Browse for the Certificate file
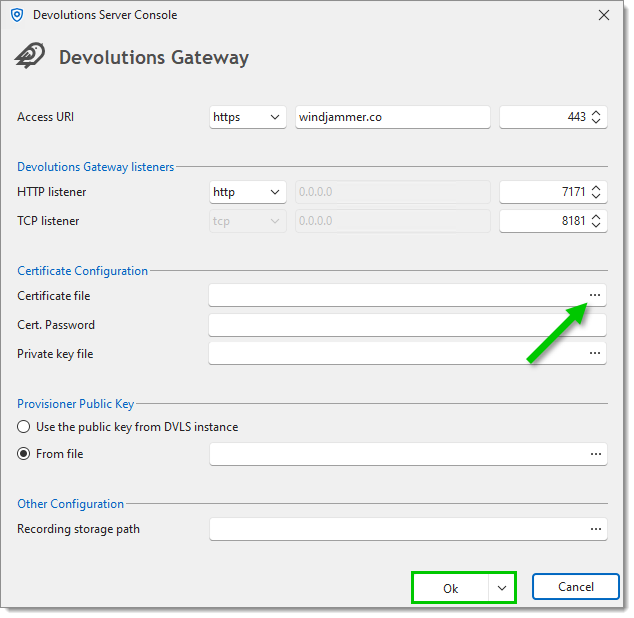Image resolution: width=634 pixels, height=618 pixels. coord(595,295)
